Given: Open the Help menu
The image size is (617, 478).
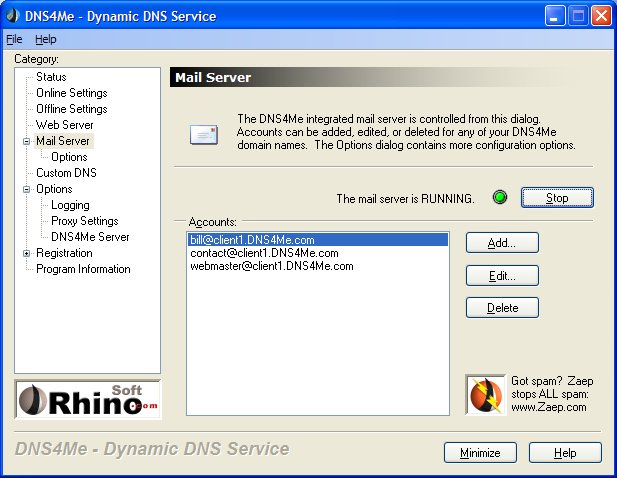Looking at the screenshot, I should 46,39.
